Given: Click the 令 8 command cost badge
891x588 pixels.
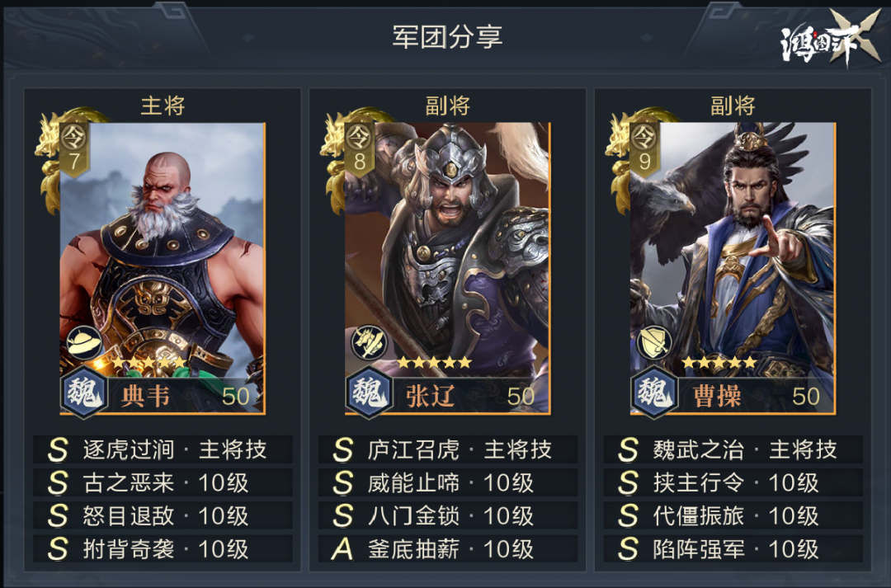Looking at the screenshot, I should point(359,148).
